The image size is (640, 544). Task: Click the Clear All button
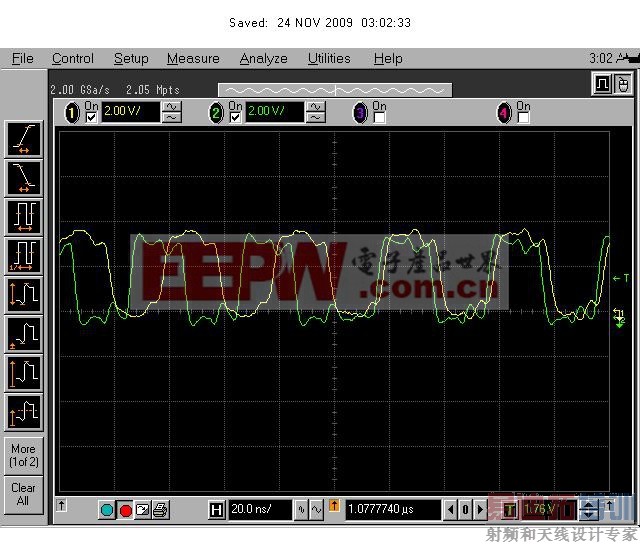24,494
